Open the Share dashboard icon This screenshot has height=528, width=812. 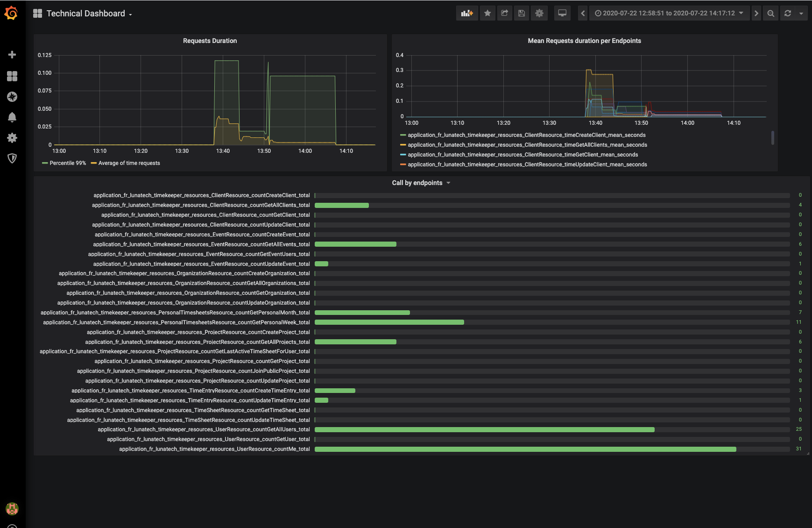coord(505,13)
